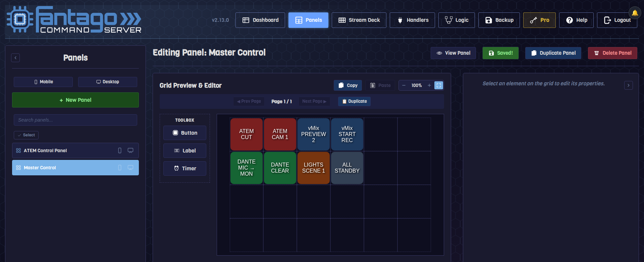
Task: Click the red Delete Panel button
Action: [x=612, y=53]
